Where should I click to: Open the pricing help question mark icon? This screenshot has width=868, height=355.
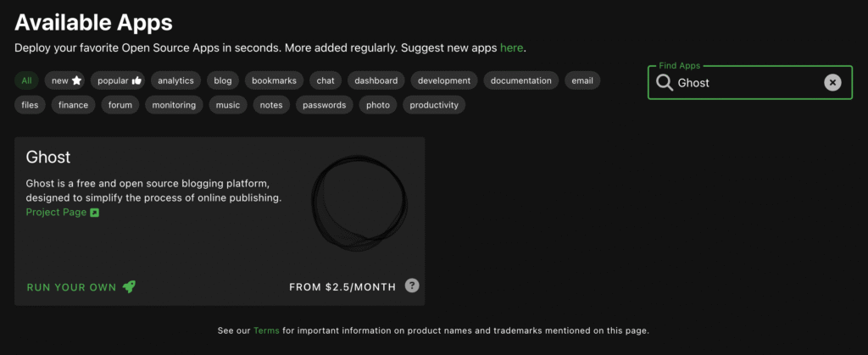[412, 286]
